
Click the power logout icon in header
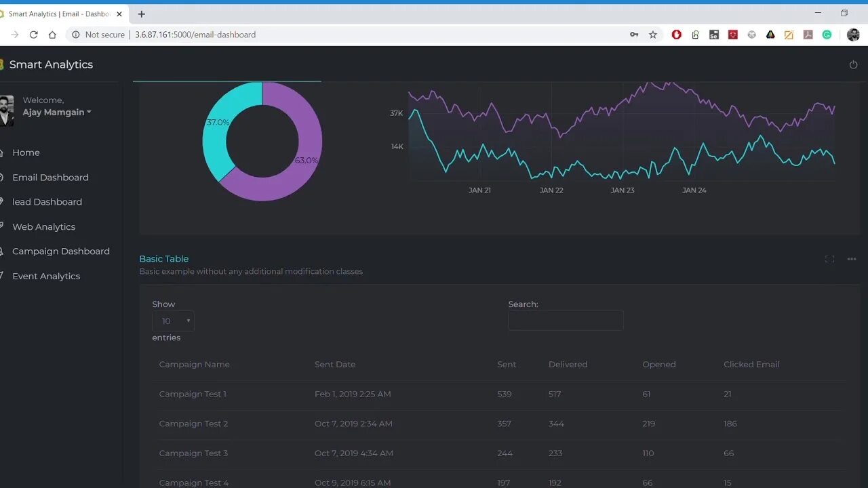[853, 64]
